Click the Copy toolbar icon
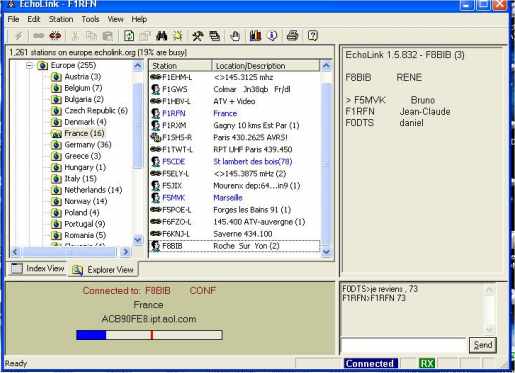The height and width of the screenshot is (373, 515). [x=91, y=36]
